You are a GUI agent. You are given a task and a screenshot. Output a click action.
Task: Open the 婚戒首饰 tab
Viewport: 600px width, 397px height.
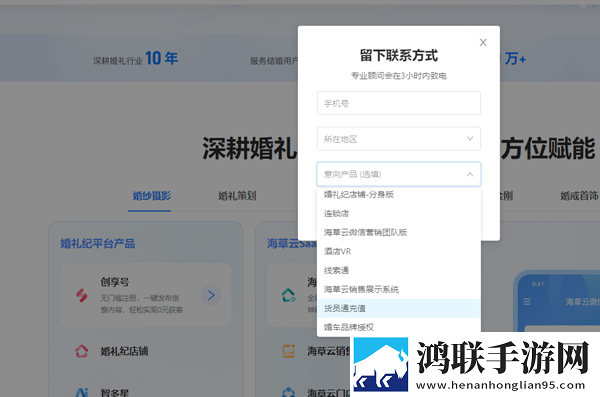pos(579,196)
